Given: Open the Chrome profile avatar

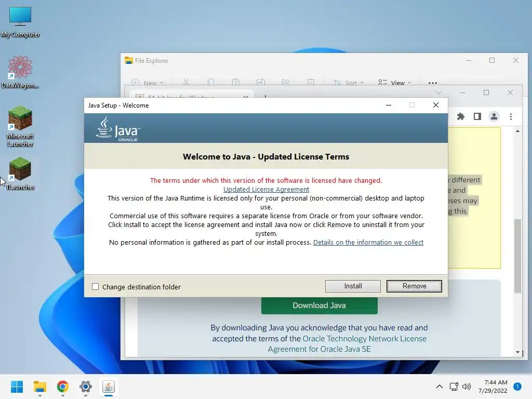Looking at the screenshot, I should point(494,117).
